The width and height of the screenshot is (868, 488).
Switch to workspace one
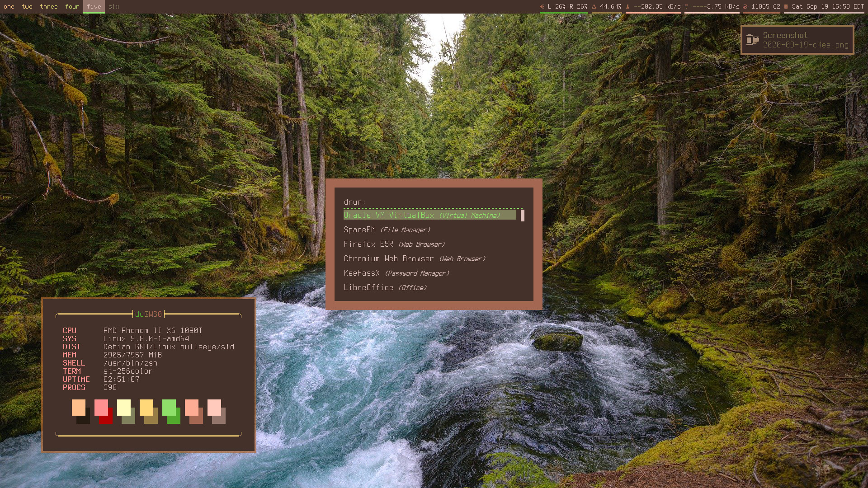tap(9, 7)
